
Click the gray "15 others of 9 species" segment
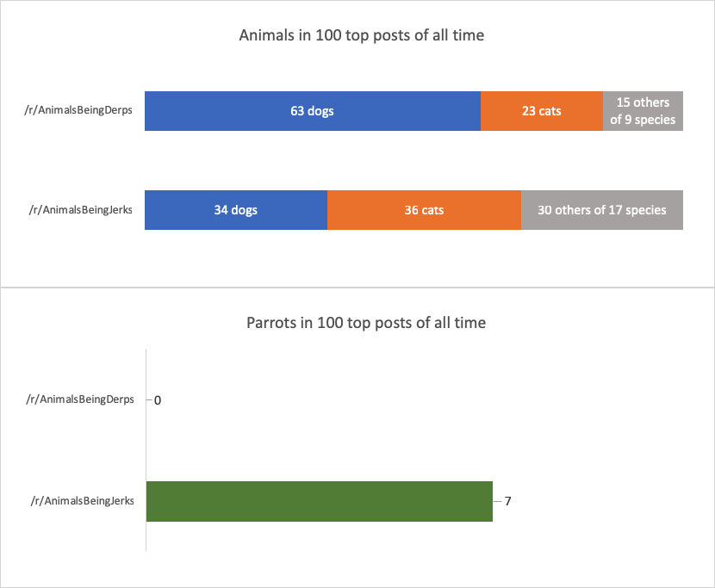click(x=643, y=111)
